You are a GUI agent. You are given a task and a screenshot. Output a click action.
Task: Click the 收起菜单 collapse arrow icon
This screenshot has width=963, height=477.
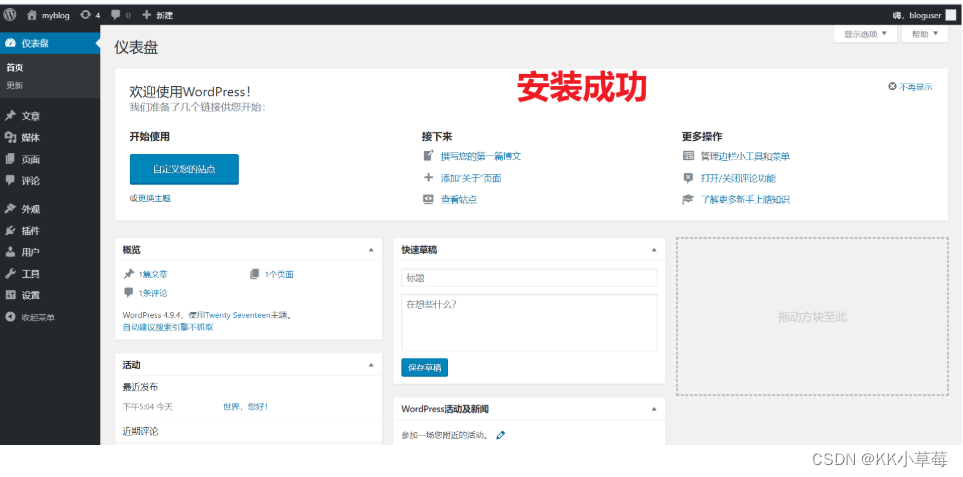10,317
